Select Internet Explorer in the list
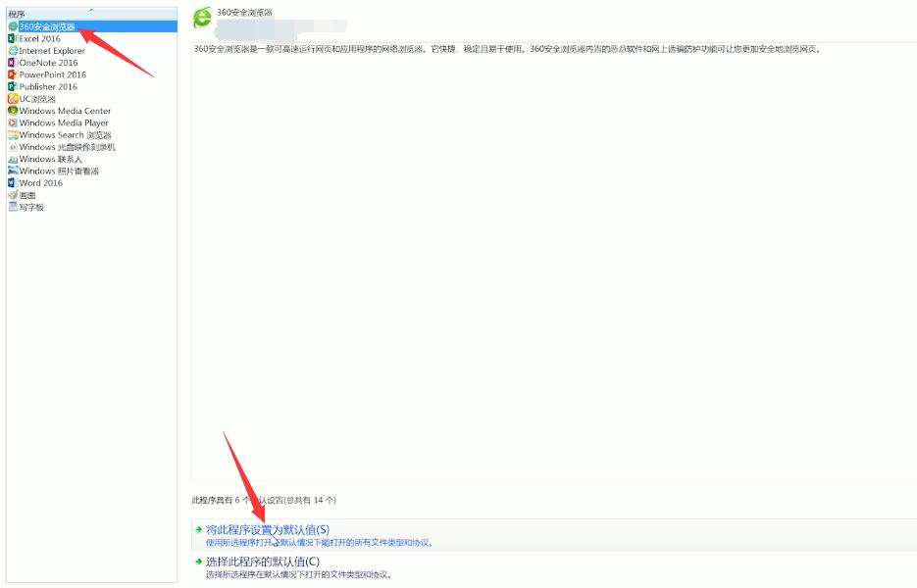Image resolution: width=917 pixels, height=588 pixels. (52, 51)
